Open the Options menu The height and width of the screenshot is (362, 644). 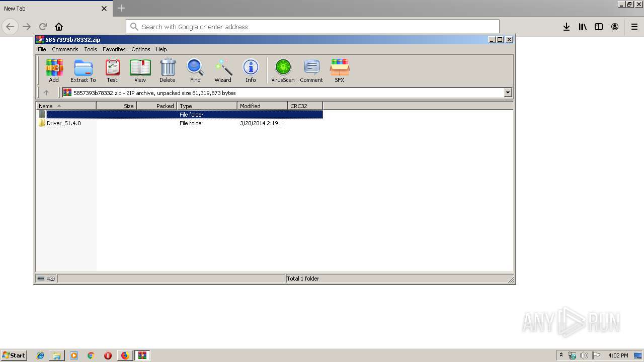point(141,49)
